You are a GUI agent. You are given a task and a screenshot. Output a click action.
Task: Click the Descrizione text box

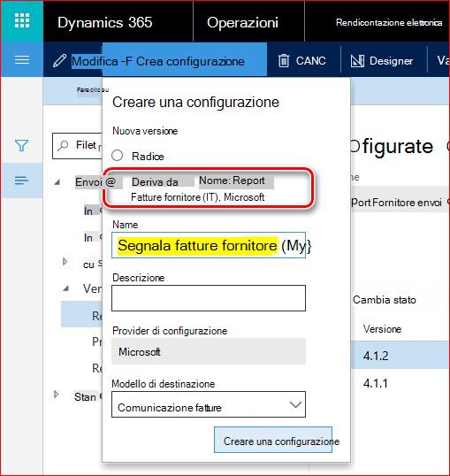coord(209,298)
